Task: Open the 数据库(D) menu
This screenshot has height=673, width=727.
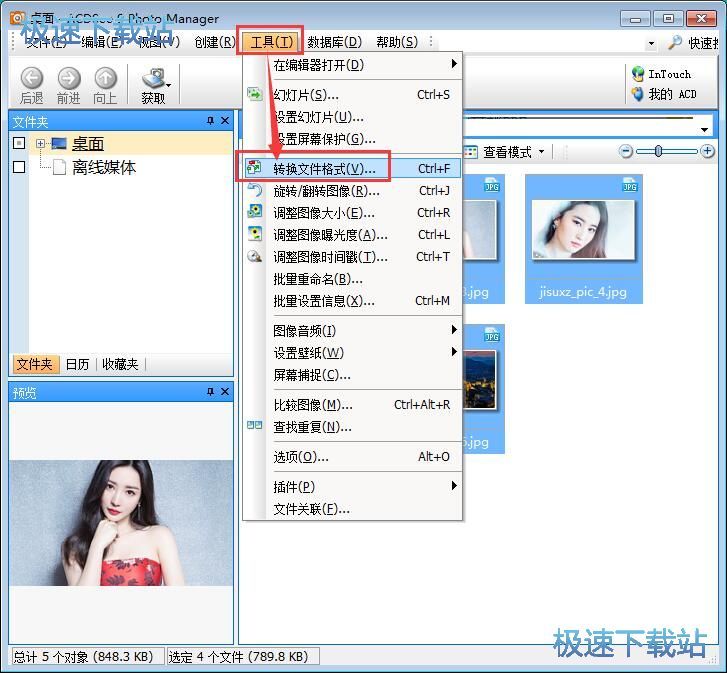Action: point(334,42)
